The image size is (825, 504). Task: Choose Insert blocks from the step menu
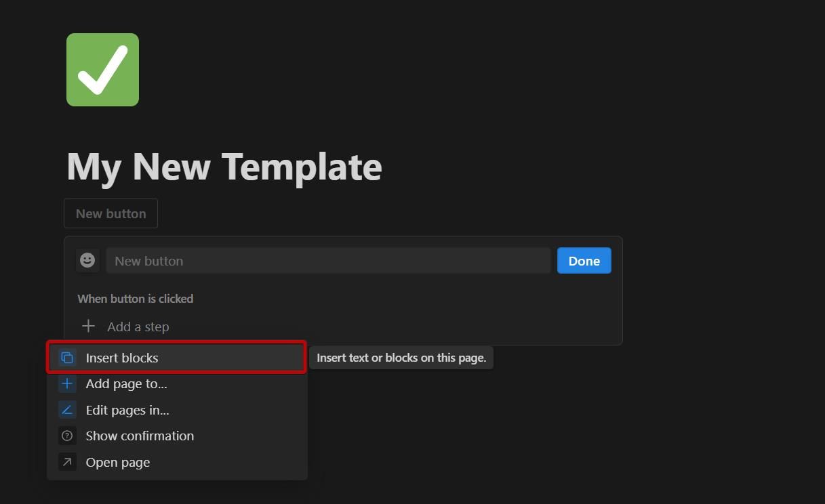[122, 357]
